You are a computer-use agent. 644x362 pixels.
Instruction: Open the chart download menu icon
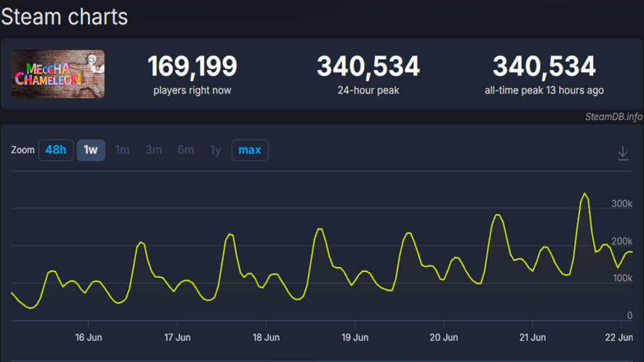623,153
